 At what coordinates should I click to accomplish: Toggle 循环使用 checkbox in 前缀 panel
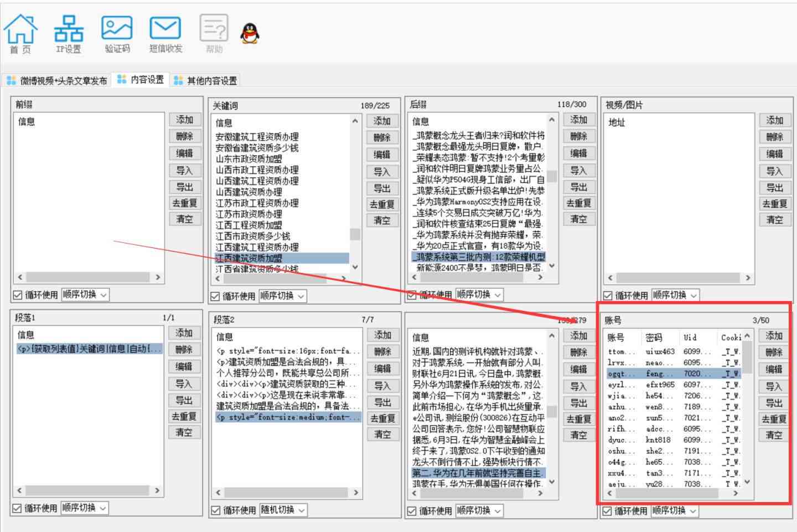[x=18, y=295]
